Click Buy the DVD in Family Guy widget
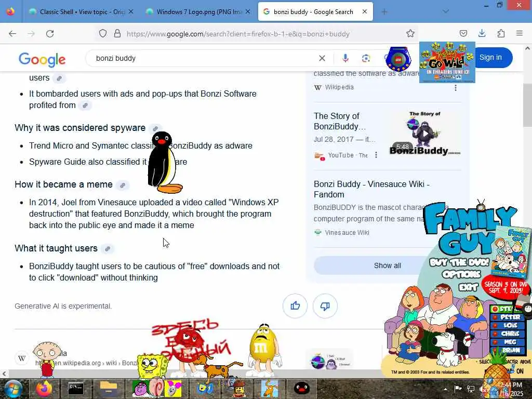The image size is (532, 399). tap(459, 262)
